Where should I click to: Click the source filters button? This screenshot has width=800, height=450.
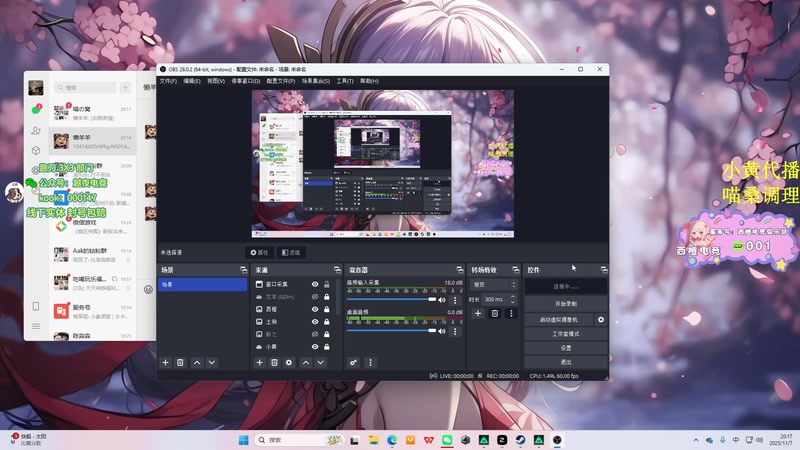click(x=291, y=253)
